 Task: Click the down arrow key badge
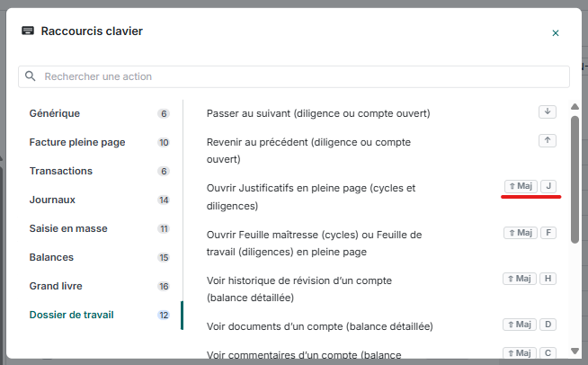point(548,111)
